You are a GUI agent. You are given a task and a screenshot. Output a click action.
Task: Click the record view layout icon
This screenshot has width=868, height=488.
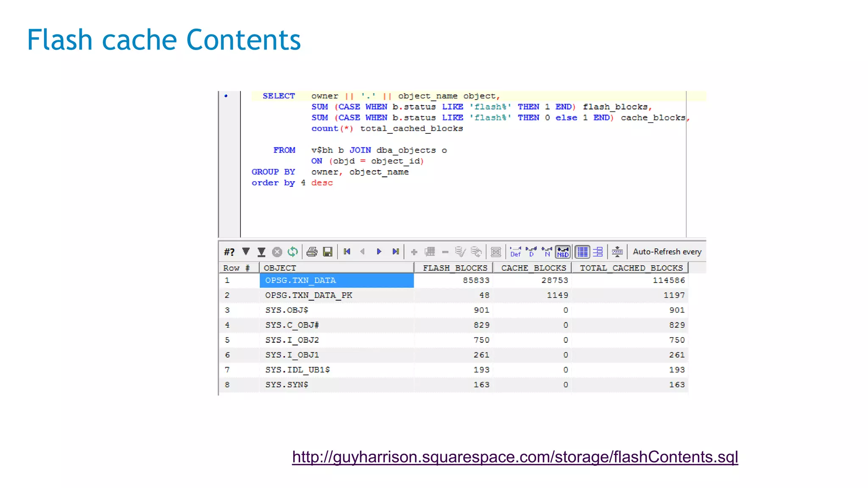pyautogui.click(x=598, y=252)
